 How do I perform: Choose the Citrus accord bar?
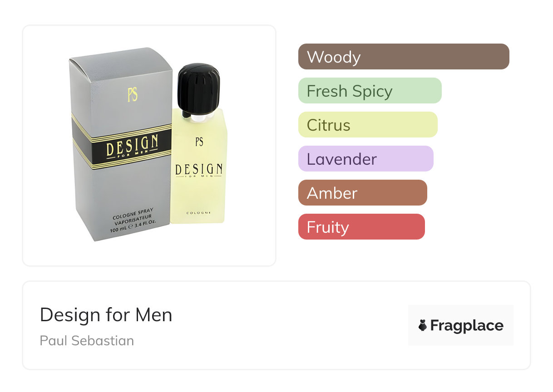pos(367,125)
